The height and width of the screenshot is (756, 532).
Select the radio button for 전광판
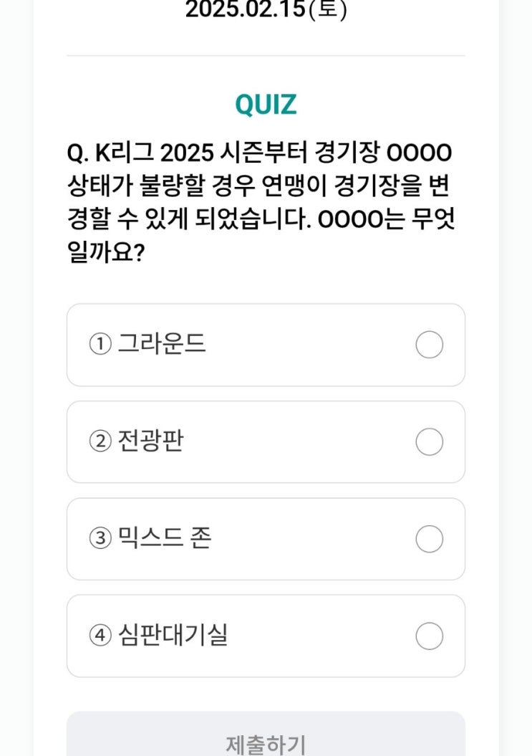[429, 441]
